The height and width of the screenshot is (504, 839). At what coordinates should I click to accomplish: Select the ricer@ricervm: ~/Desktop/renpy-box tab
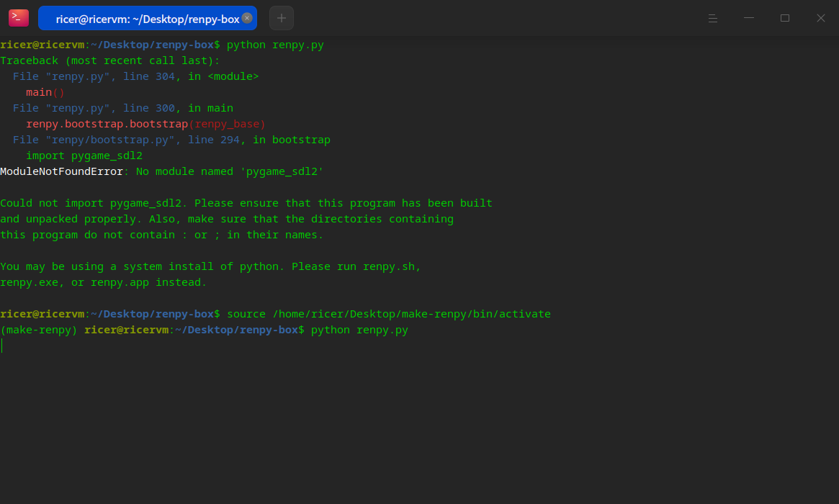pyautogui.click(x=148, y=18)
